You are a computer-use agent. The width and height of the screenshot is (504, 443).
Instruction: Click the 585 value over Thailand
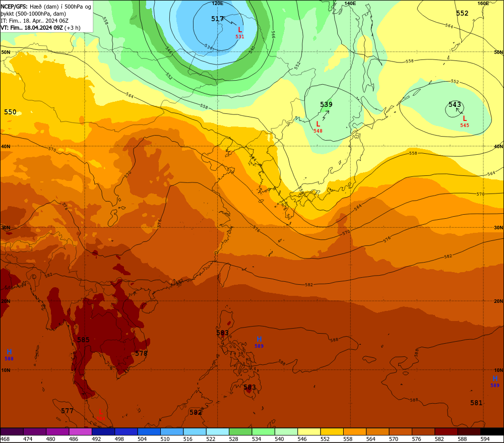point(83,340)
